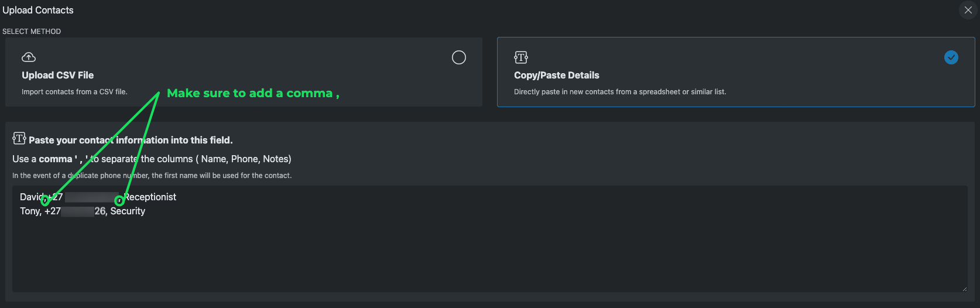This screenshot has height=308, width=980.
Task: Place cursor on the word 'Receptionist'
Action: 151,197
